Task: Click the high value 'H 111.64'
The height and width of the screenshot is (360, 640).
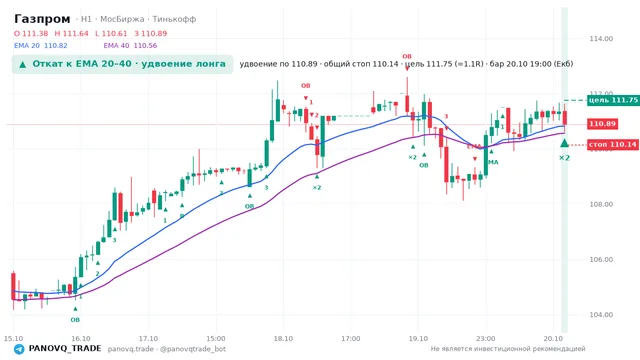Action: coord(71,33)
